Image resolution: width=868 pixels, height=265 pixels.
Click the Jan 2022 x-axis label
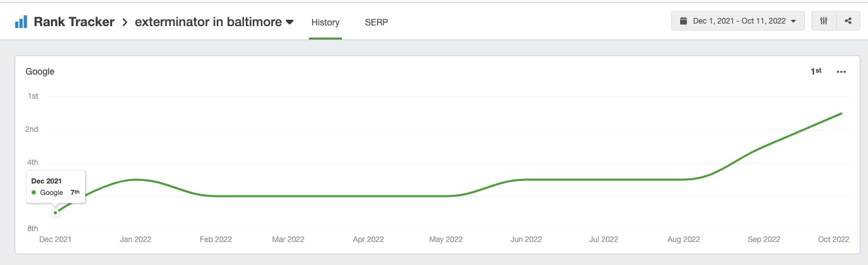[135, 240]
